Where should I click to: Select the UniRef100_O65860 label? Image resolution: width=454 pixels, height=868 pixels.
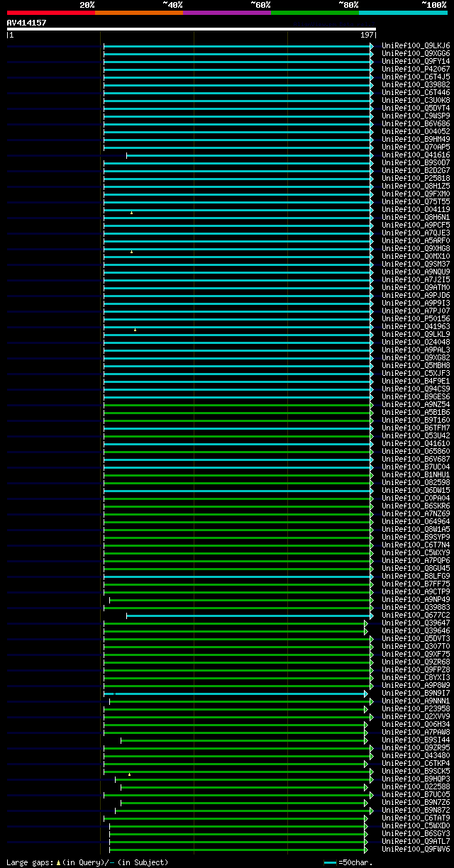coord(416,451)
